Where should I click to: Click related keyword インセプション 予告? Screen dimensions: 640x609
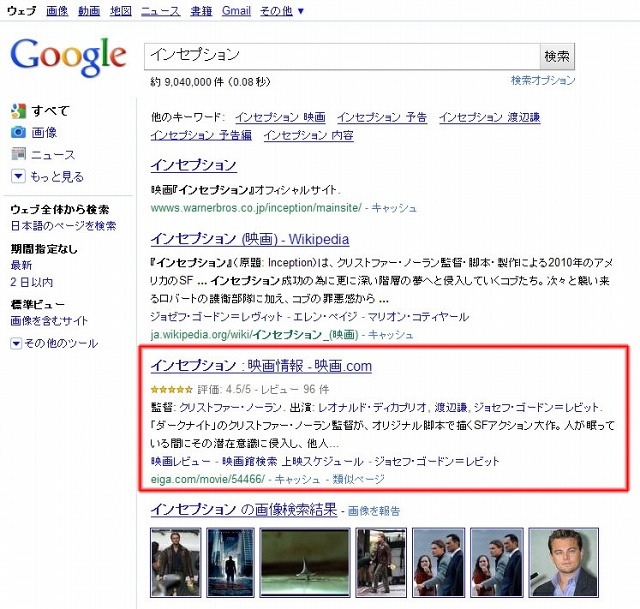coord(382,118)
